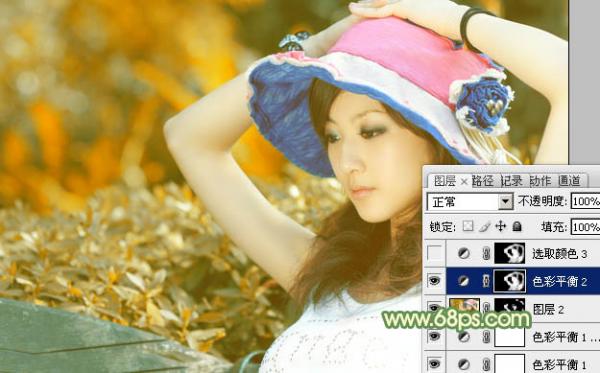Hide the 色彩平衡 1 copy layer eye
Screen dimensions: 600x373
tap(434, 337)
